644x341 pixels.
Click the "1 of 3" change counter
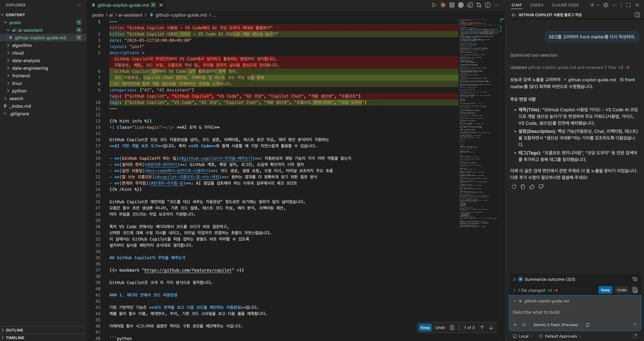(469, 328)
